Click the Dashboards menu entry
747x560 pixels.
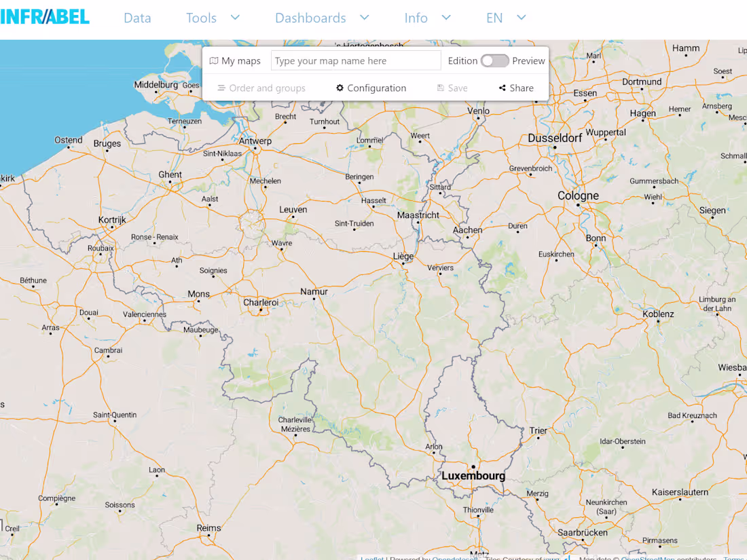(x=310, y=18)
